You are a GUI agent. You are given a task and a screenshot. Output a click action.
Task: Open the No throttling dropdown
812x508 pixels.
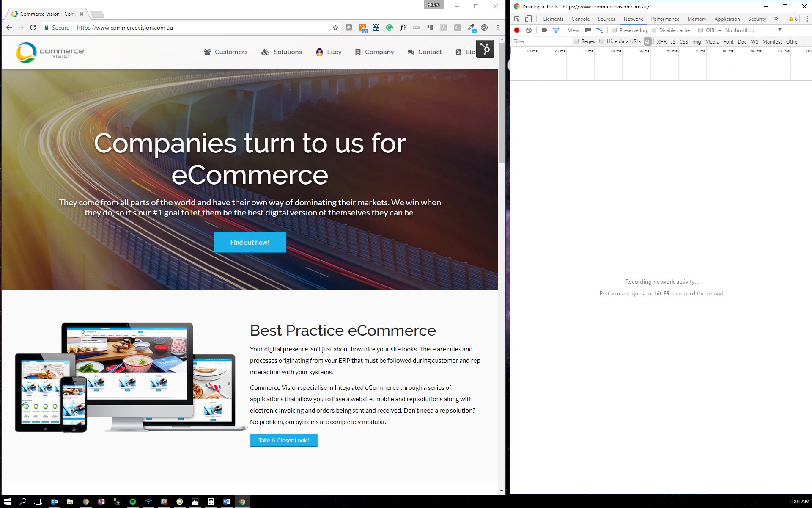[x=753, y=30]
